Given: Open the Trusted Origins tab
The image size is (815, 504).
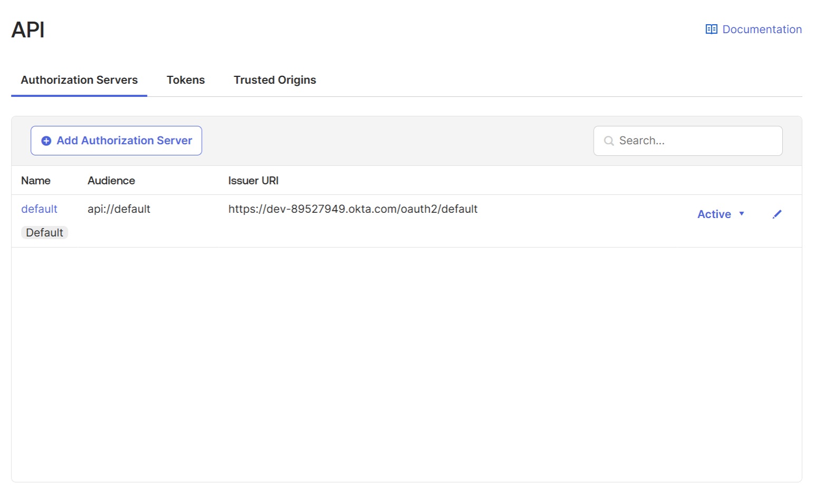Looking at the screenshot, I should 275,80.
